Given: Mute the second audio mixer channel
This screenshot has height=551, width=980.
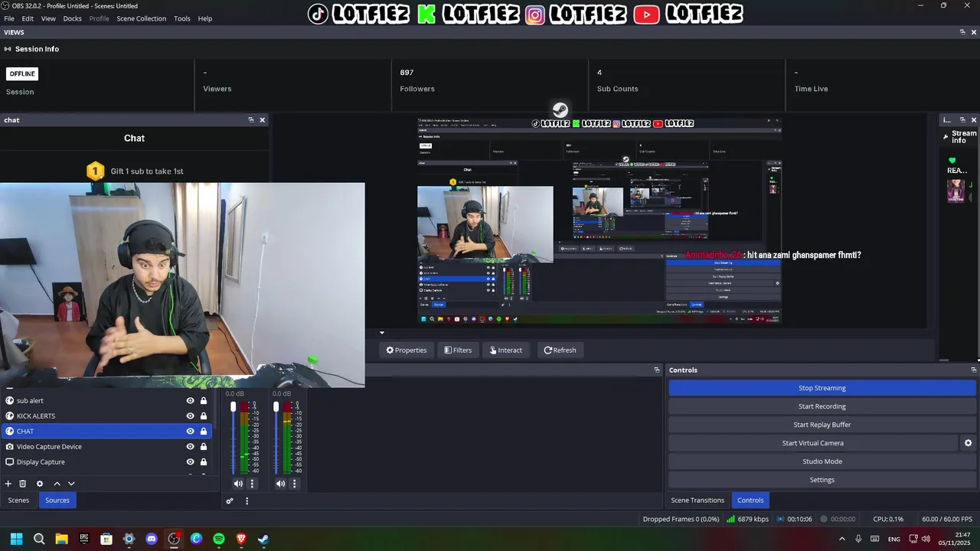Looking at the screenshot, I should click(280, 484).
